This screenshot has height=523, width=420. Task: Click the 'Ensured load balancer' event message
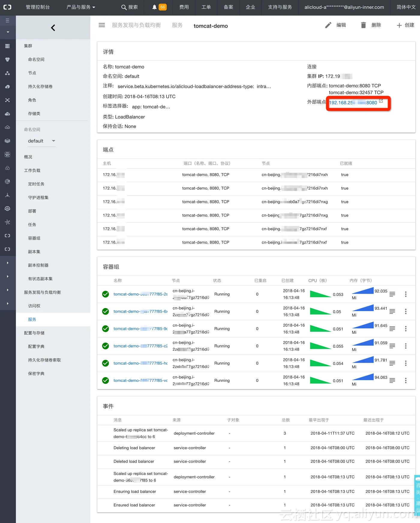click(134, 505)
